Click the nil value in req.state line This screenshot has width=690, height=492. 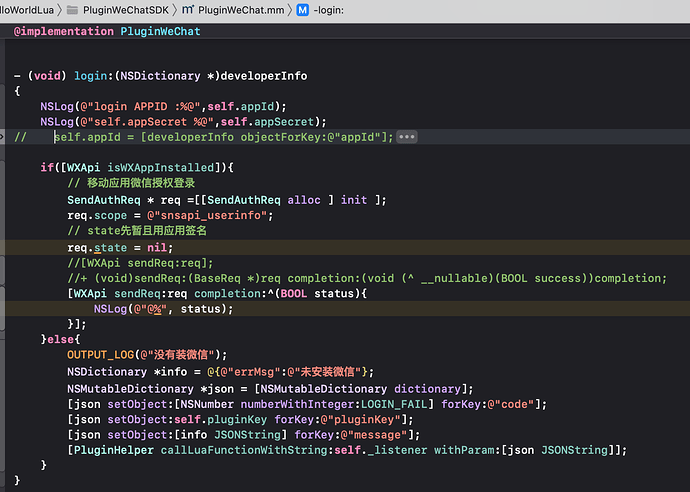(x=157, y=248)
